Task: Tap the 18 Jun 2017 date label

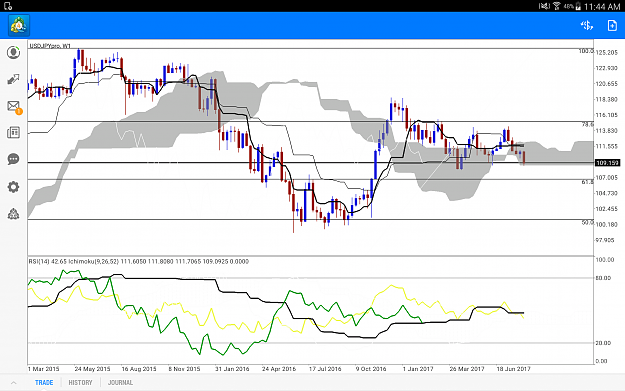Action: [x=513, y=369]
